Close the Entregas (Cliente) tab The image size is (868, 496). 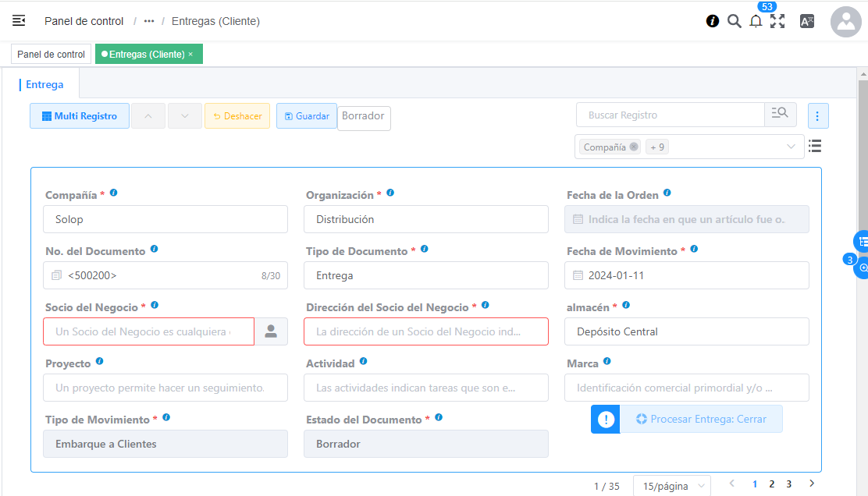[190, 55]
